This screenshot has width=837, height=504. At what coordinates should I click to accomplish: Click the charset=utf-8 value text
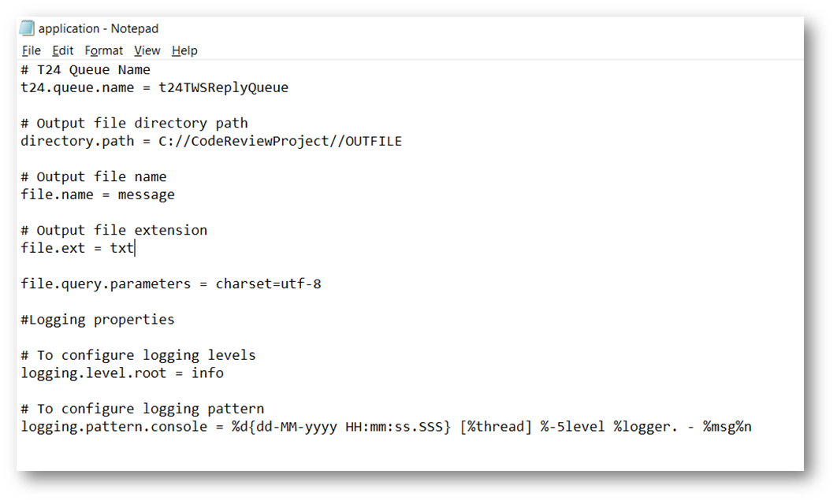[268, 283]
